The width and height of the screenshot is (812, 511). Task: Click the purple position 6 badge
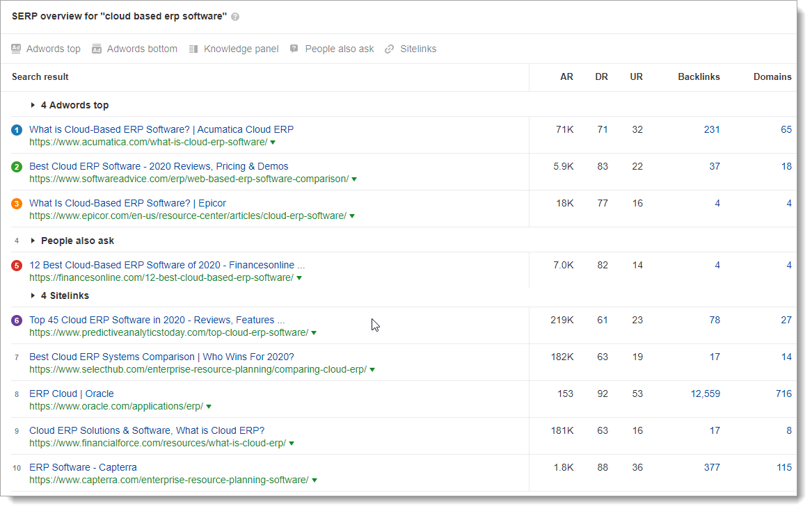pos(17,321)
